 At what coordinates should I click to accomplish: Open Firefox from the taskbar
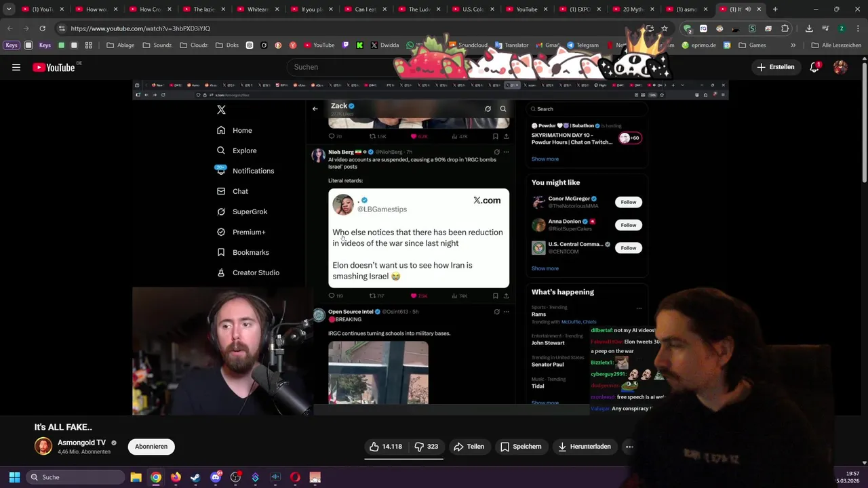[x=176, y=477]
